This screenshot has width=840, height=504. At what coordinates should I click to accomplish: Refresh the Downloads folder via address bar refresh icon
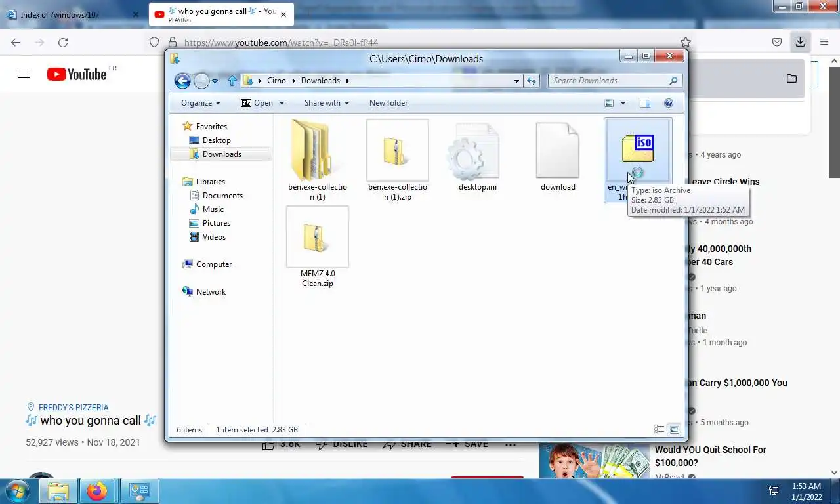click(x=532, y=81)
